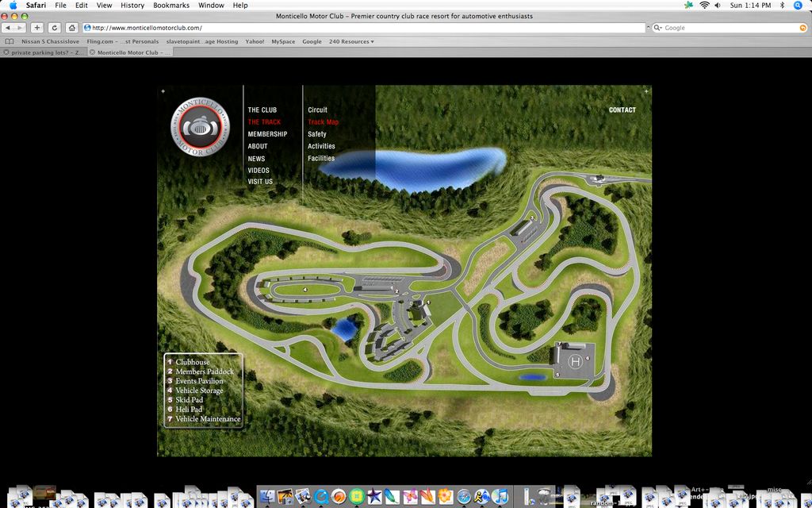
Task: Open the Circuit submenu link
Action: (317, 110)
